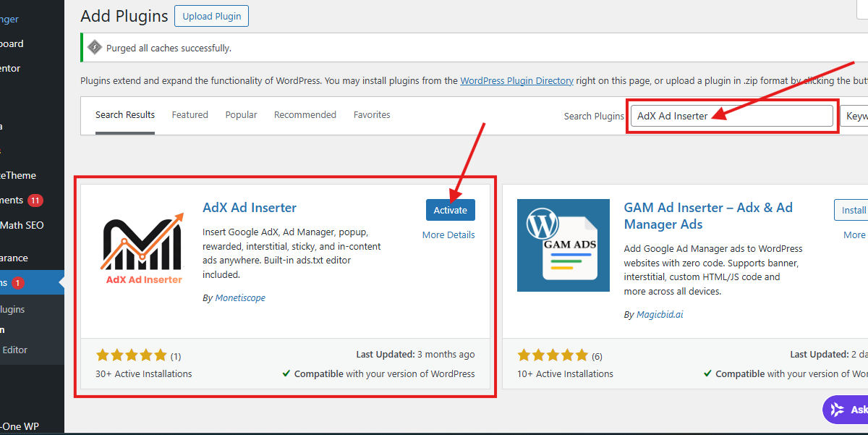Image resolution: width=868 pixels, height=435 pixels.
Task: Open the Recommended plugins tab
Action: pyautogui.click(x=305, y=115)
